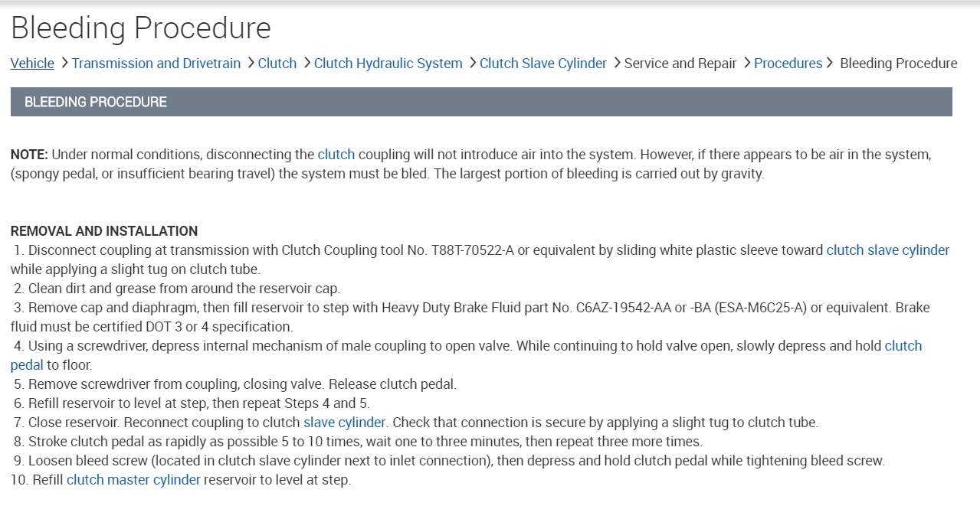Follow the clutch master cylinder link in step 10
This screenshot has height=519, width=980.
[x=133, y=480]
